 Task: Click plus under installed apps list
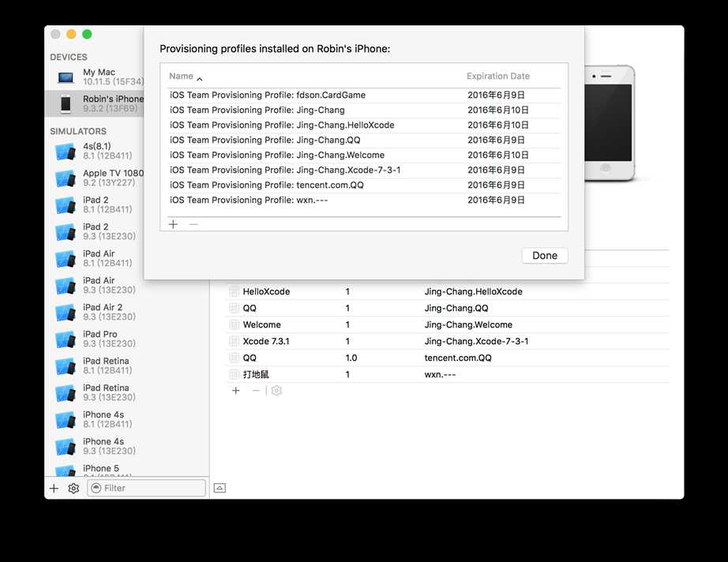tap(235, 391)
